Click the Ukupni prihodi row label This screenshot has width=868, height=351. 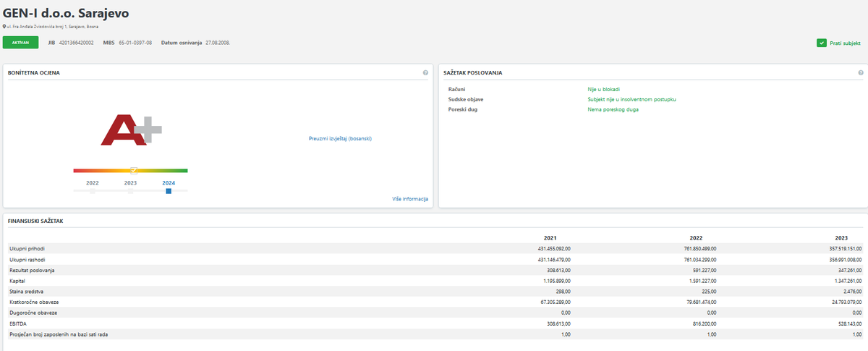click(25, 248)
